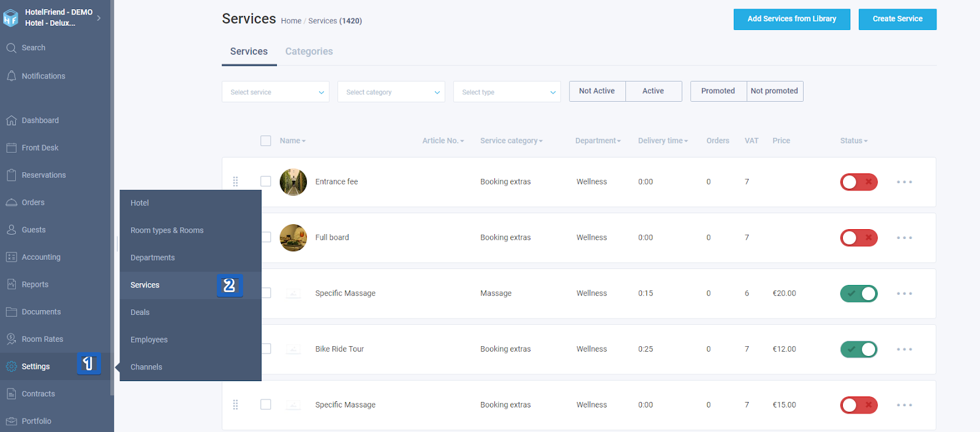Open the Select type dropdown
Viewport: 980px width, 432px height.
(x=507, y=92)
